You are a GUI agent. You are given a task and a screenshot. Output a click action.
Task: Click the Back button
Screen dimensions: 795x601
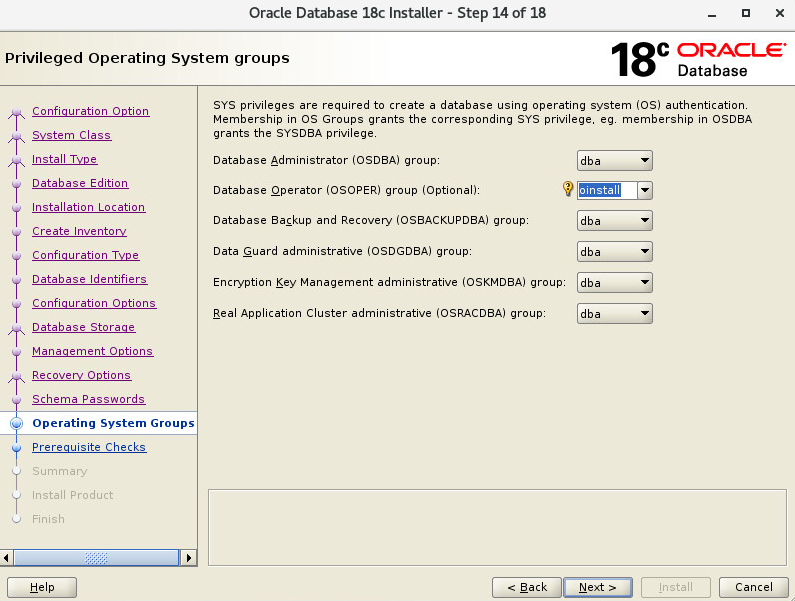527,587
